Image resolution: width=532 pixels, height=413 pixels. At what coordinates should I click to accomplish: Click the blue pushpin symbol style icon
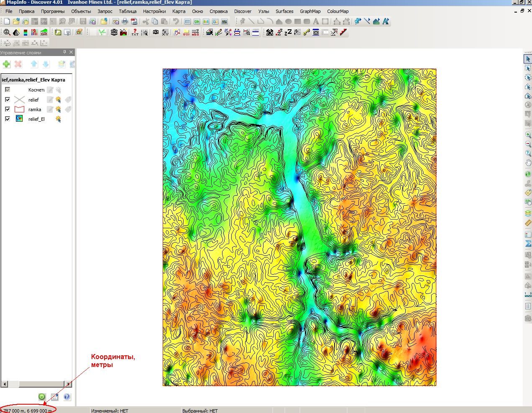[358, 21]
